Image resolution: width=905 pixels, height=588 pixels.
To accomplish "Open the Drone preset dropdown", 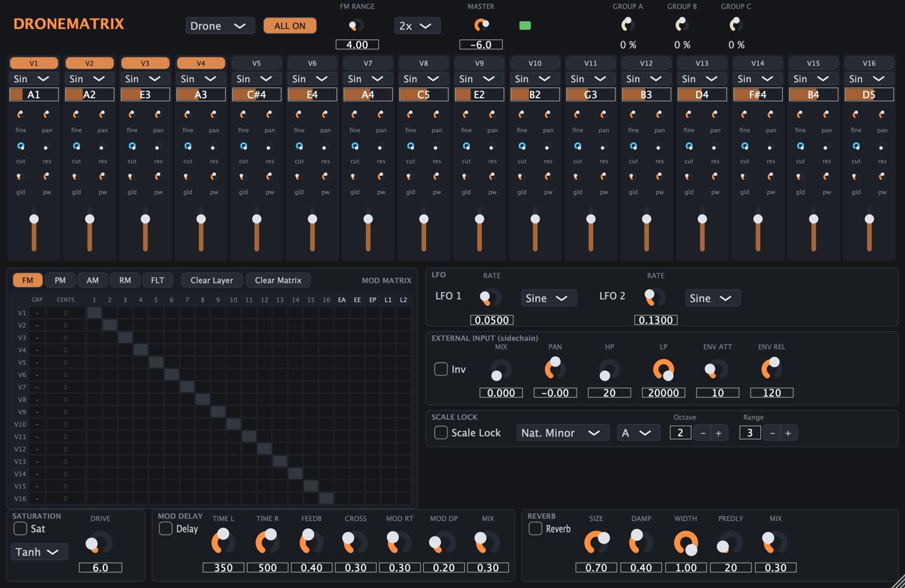I will [x=220, y=26].
